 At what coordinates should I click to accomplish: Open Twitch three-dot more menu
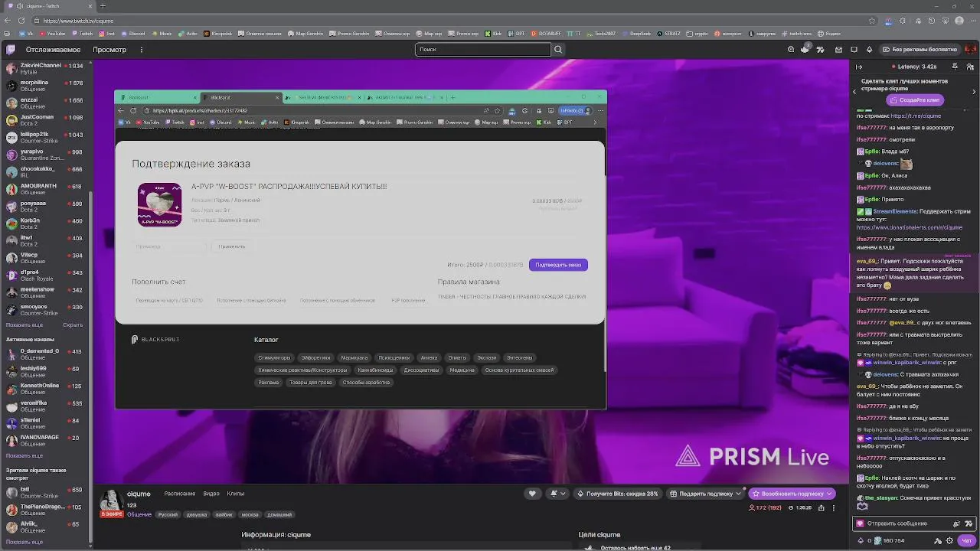142,50
